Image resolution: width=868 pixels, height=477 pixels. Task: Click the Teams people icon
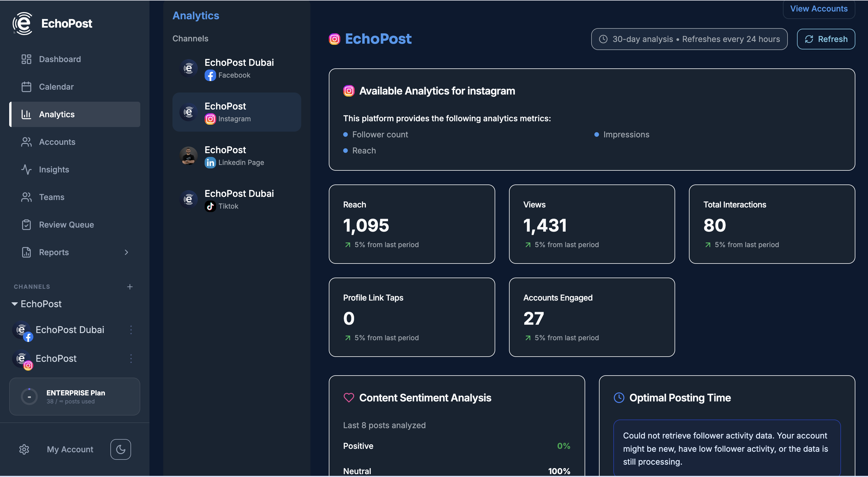pos(26,197)
